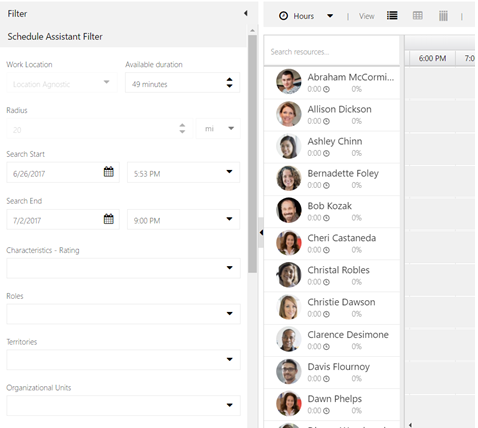
Task: Open the Work Location dropdown
Action: pyautogui.click(x=62, y=83)
